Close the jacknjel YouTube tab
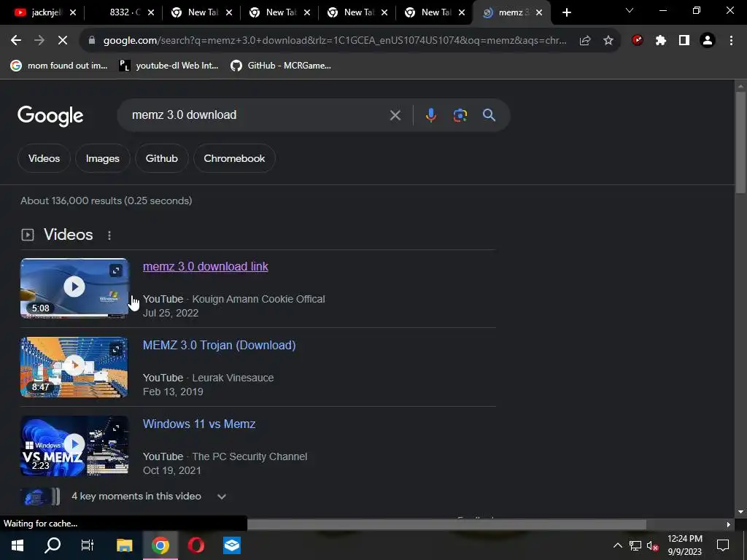Viewport: 747px width, 560px height. pyautogui.click(x=73, y=13)
